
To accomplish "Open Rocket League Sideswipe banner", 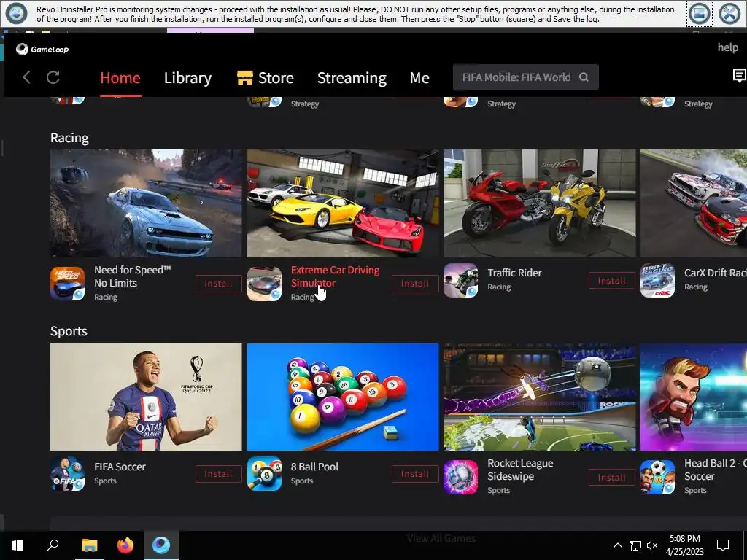I will 539,397.
